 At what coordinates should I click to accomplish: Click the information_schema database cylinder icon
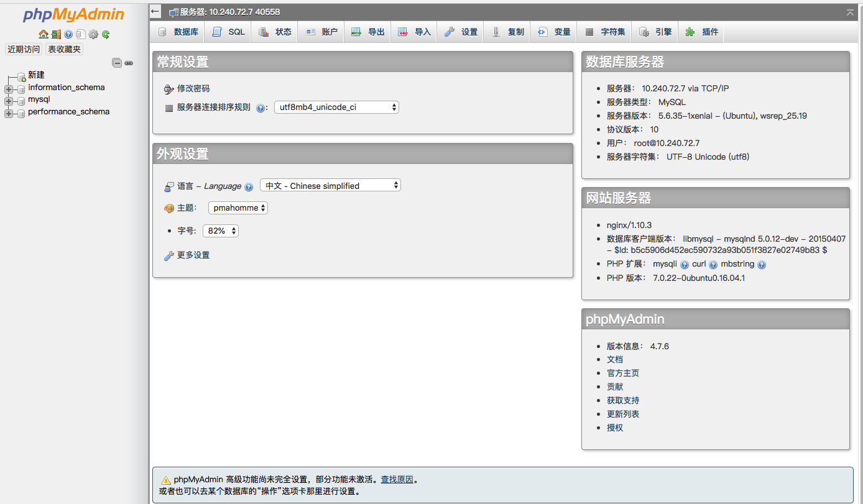[22, 88]
